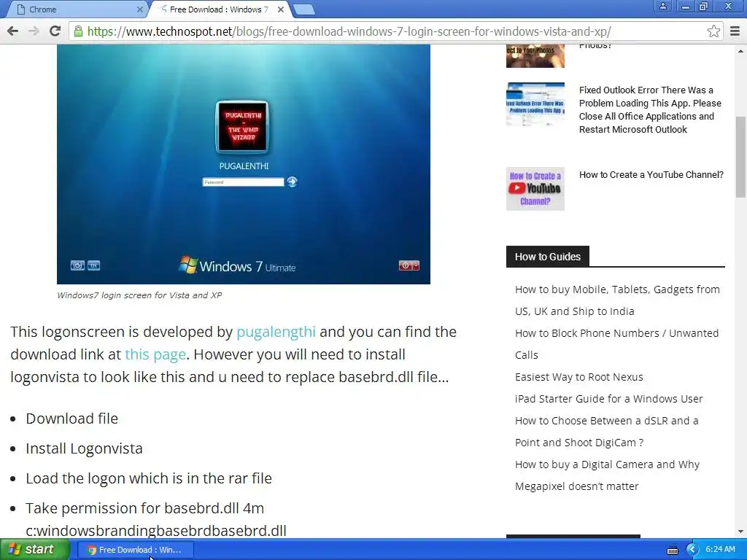Click the scrollbar down arrow
This screenshot has height=560, width=747.
click(x=741, y=532)
